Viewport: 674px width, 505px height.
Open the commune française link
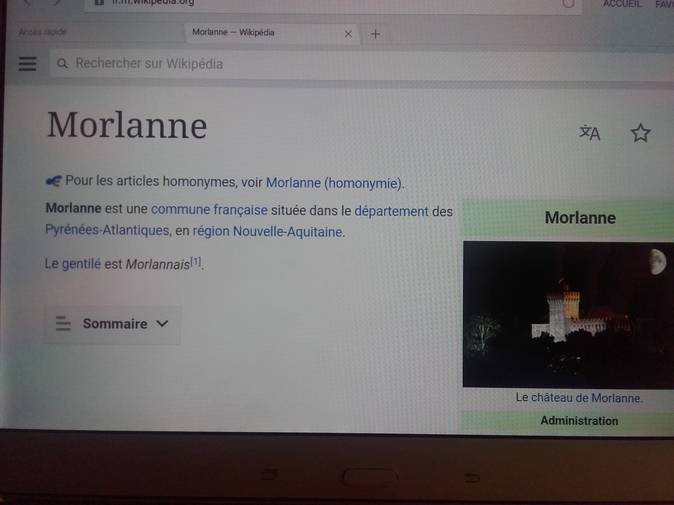click(x=209, y=210)
